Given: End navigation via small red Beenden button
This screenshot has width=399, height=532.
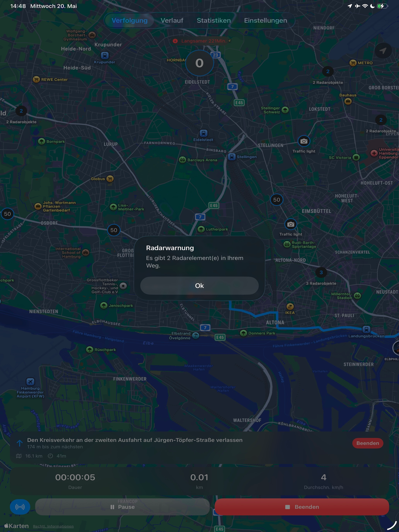Looking at the screenshot, I should click(x=367, y=443).
